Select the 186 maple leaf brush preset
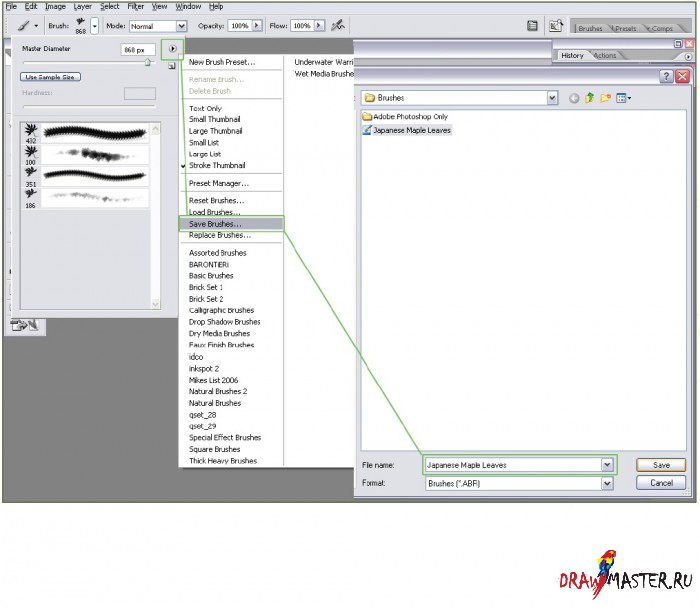This screenshot has width=700, height=607. point(85,198)
